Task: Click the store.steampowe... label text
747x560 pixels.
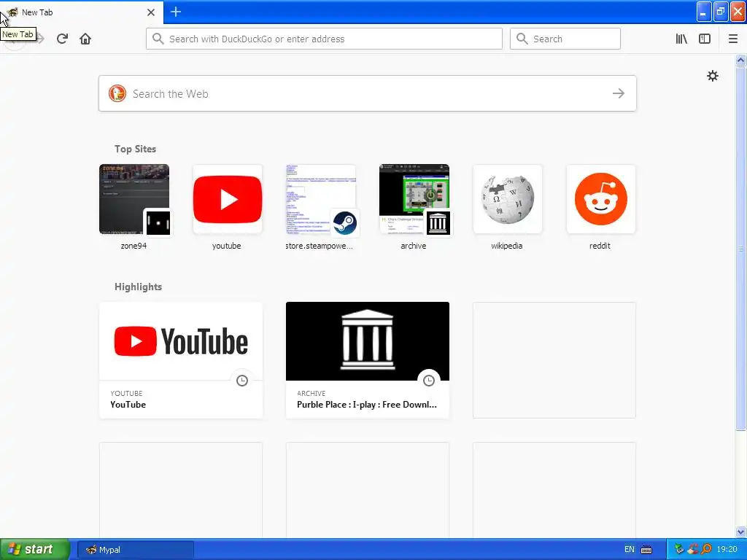Action: click(319, 246)
